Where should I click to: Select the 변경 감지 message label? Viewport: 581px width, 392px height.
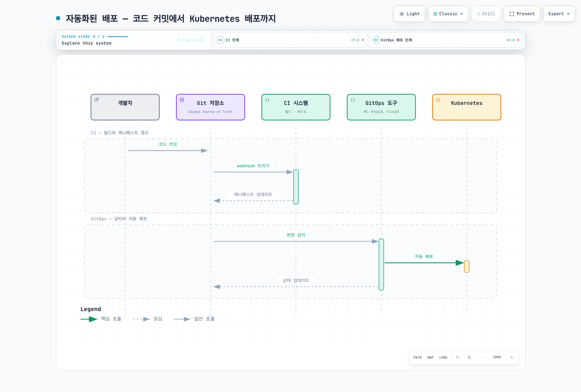(296, 235)
